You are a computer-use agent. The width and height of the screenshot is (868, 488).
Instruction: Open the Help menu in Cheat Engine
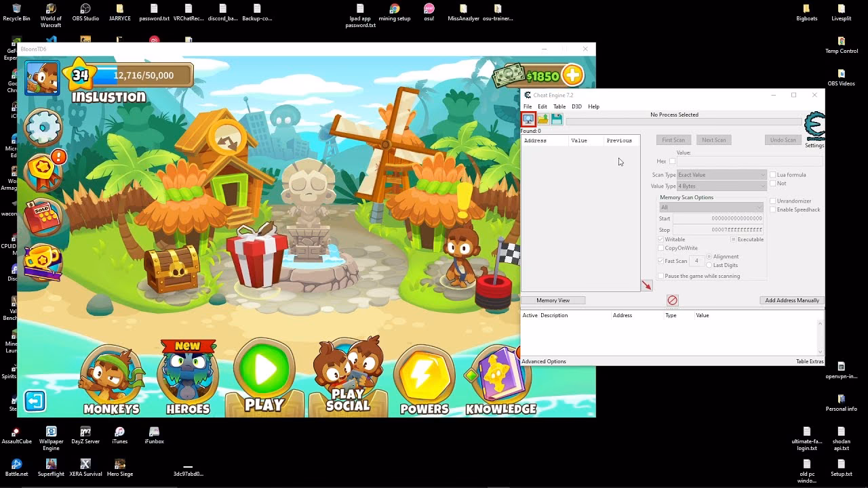click(593, 106)
